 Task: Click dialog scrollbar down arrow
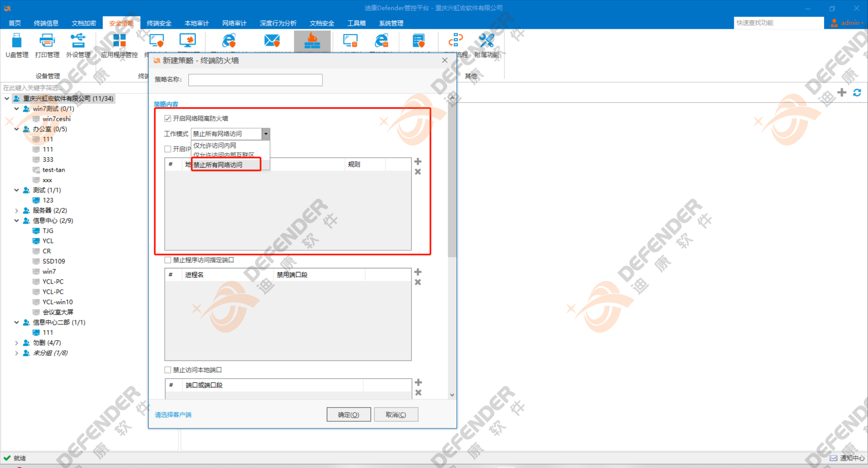452,395
